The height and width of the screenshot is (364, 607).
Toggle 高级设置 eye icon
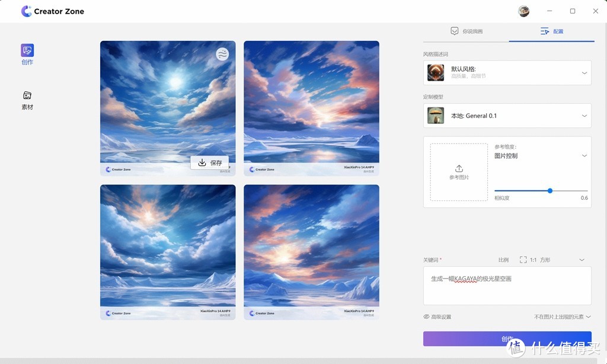pyautogui.click(x=427, y=317)
